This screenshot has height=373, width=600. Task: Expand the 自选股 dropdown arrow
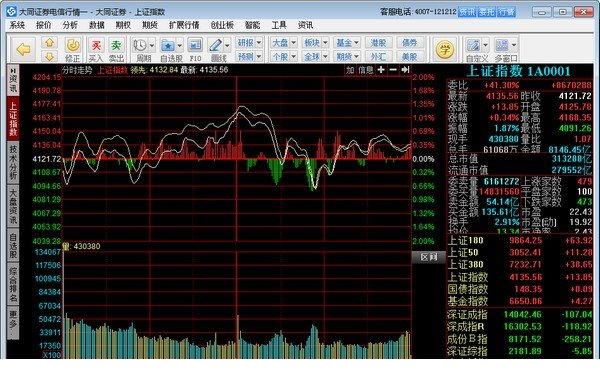pyautogui.click(x=179, y=46)
